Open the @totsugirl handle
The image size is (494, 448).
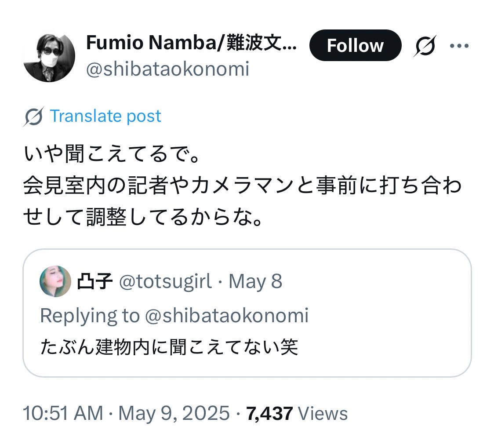coord(166,282)
